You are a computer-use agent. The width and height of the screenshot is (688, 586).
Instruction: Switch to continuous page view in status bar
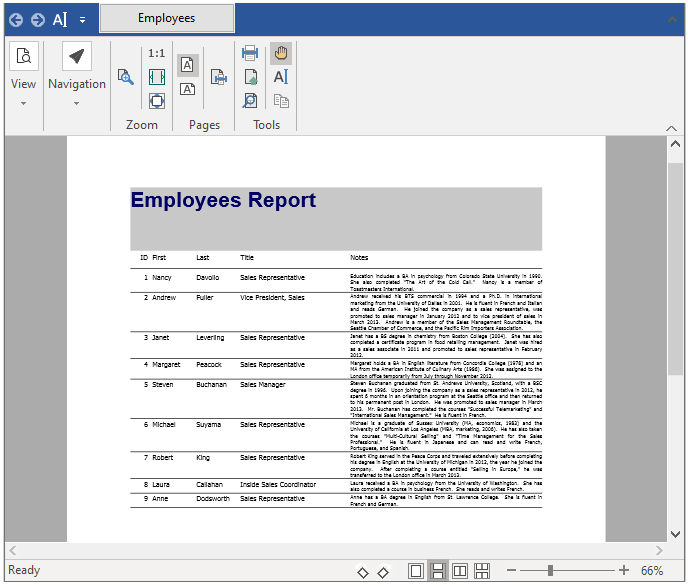438,571
